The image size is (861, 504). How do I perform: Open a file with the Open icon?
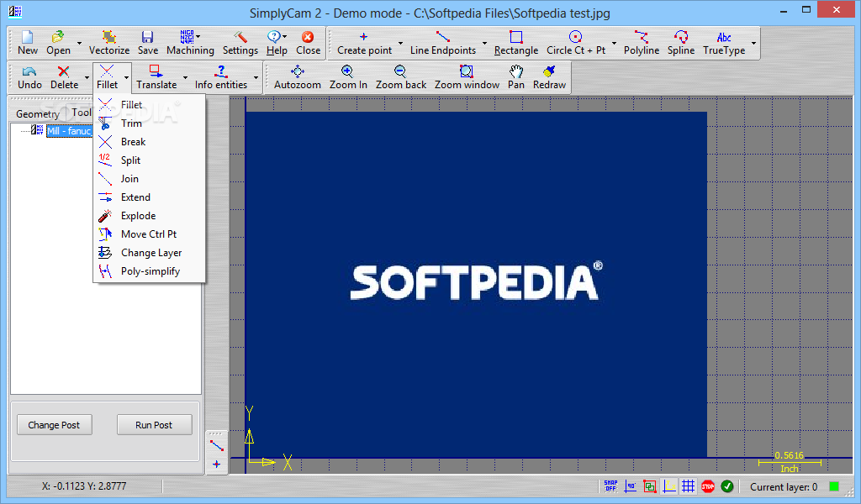point(58,43)
